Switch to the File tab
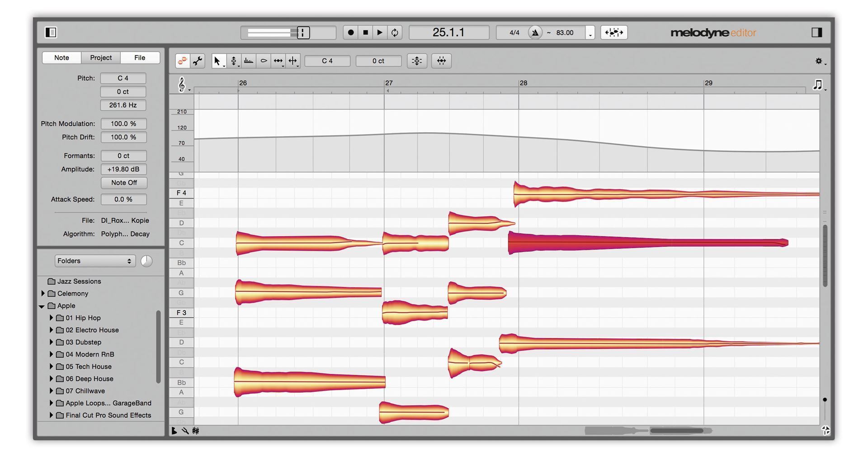The image size is (868, 458). pos(140,57)
